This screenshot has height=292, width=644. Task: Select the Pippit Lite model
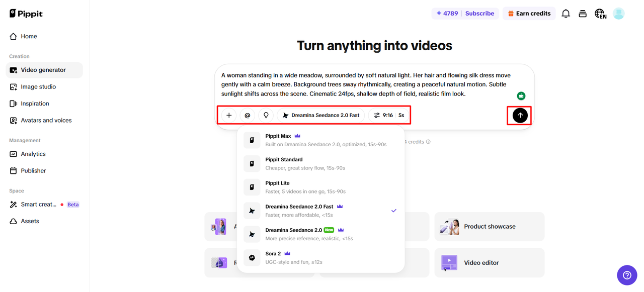pos(321,187)
